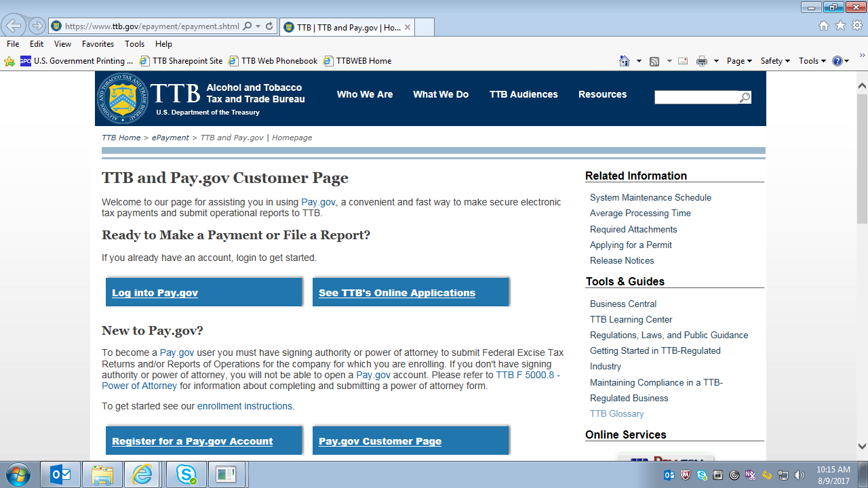Open the Safety dropdown menu
This screenshot has height=488, width=868.
775,61
